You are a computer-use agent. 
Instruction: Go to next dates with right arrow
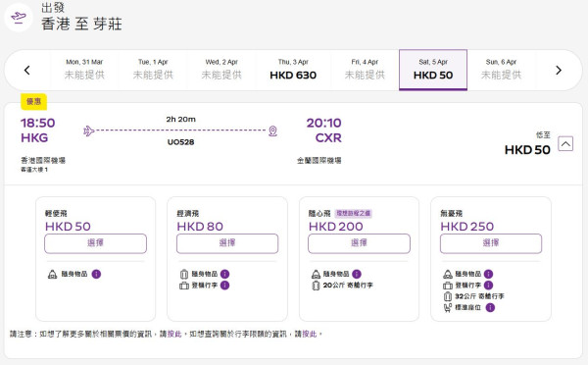(559, 71)
